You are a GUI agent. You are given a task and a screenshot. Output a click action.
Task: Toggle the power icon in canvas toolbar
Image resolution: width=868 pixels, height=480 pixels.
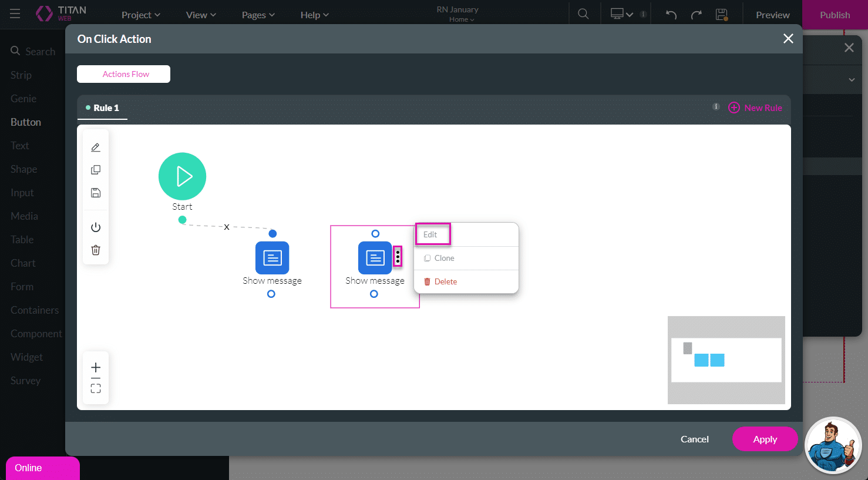[96, 227]
